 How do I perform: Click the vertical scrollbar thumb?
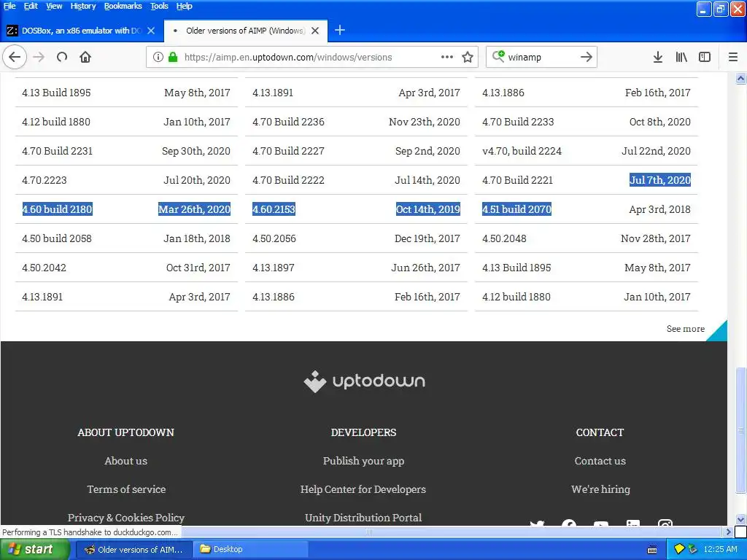pyautogui.click(x=740, y=431)
